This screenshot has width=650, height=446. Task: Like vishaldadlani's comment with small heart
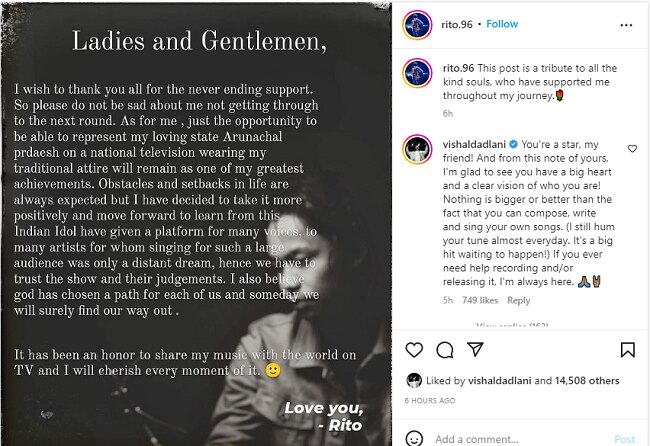[x=632, y=149]
